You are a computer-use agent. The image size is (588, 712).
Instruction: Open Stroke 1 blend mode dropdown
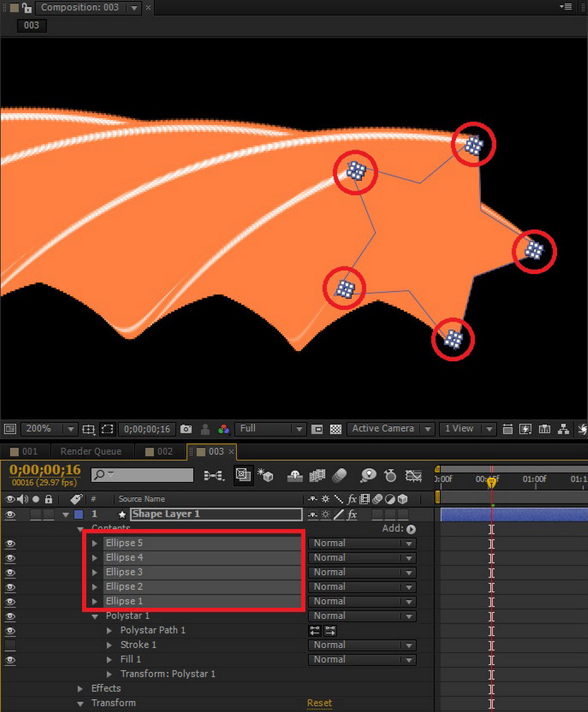[362, 645]
